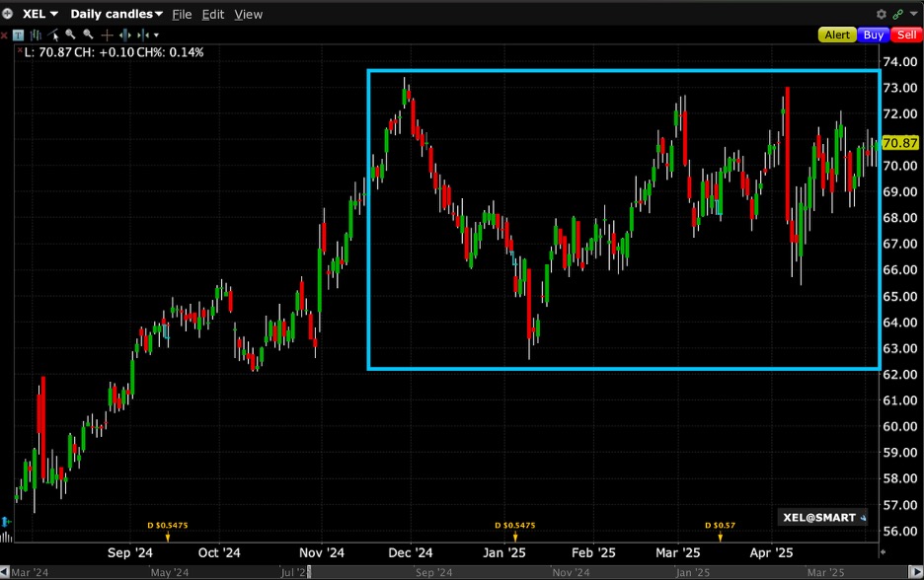Click the D $0.57 dividend marker
Screen dimensions: 924x580
click(x=720, y=530)
